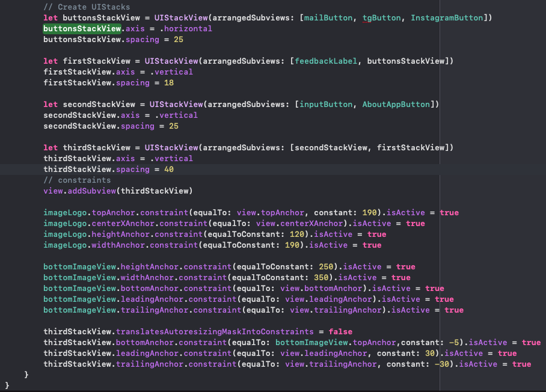Click 'inputButton' in secondStackView array
Image resolution: width=546 pixels, height=392 pixels.
pos(326,104)
